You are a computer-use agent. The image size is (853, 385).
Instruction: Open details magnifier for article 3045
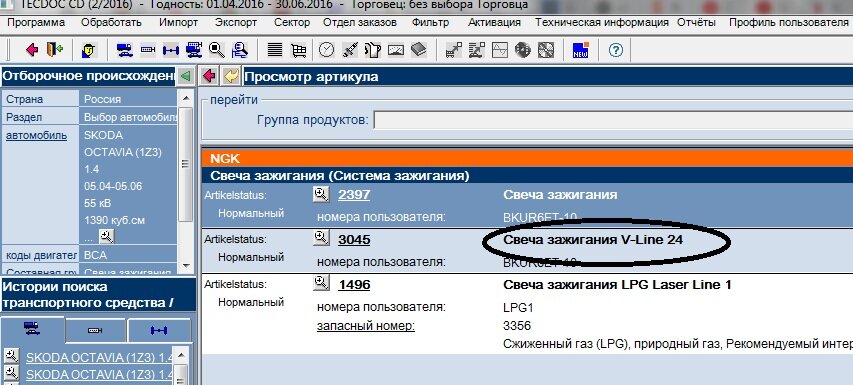(322, 238)
